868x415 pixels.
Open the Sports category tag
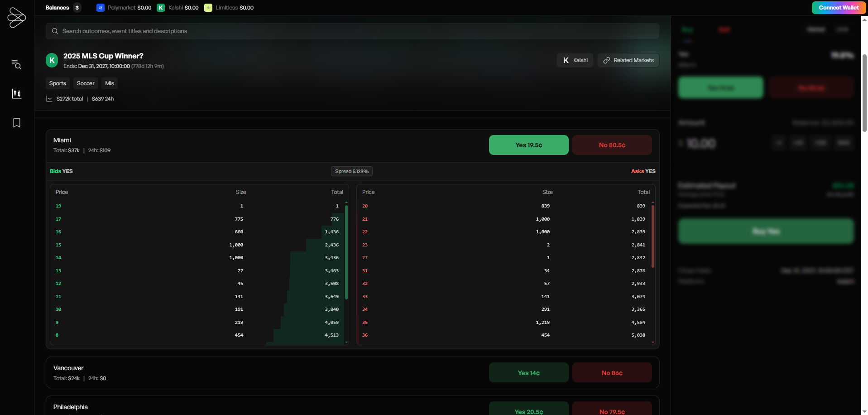tap(58, 83)
